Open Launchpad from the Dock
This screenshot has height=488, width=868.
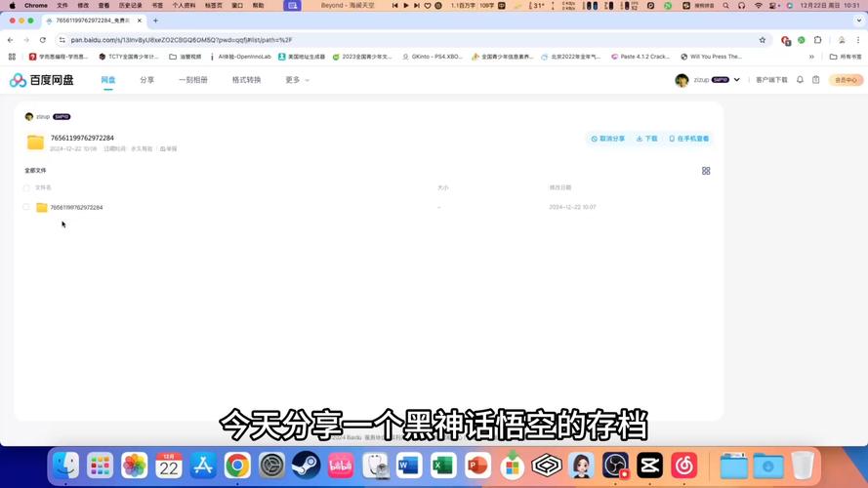pos(101,466)
